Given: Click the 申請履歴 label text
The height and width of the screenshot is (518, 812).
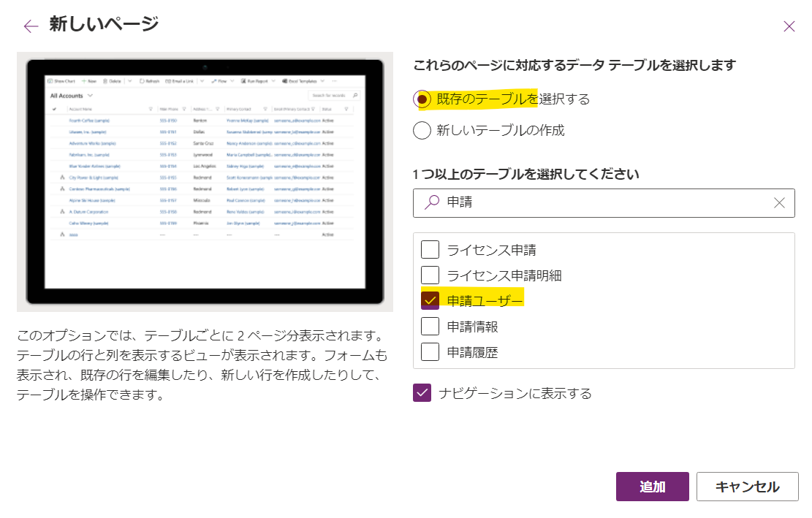Looking at the screenshot, I should 472,352.
